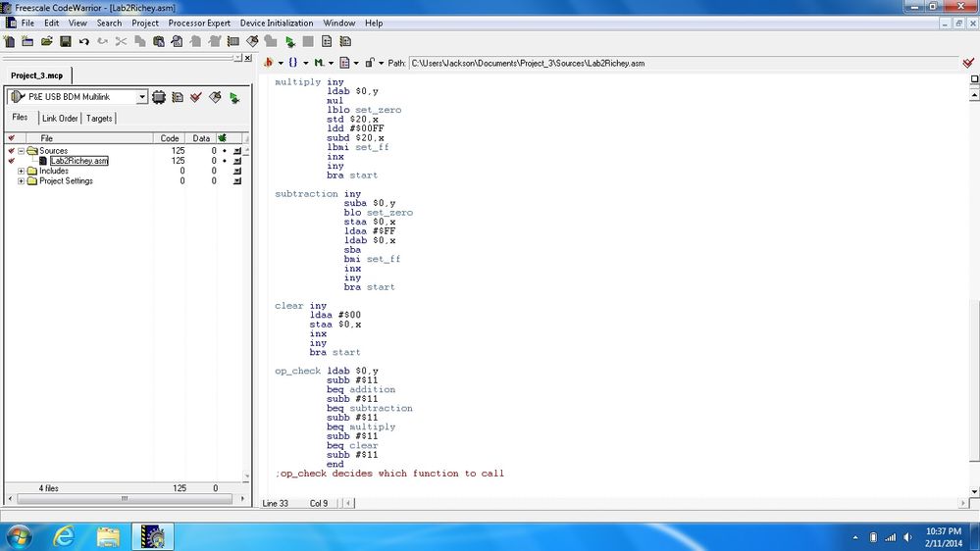Switch to the Link Order tab
Screen dimensions: 980x551
click(60, 118)
